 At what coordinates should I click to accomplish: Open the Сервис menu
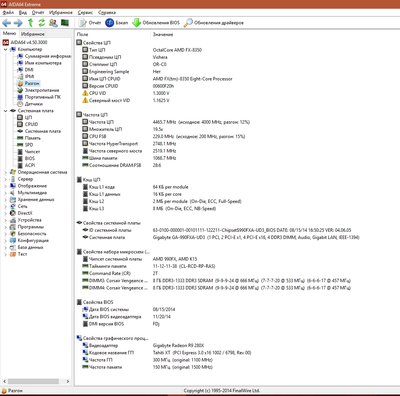pos(85,12)
